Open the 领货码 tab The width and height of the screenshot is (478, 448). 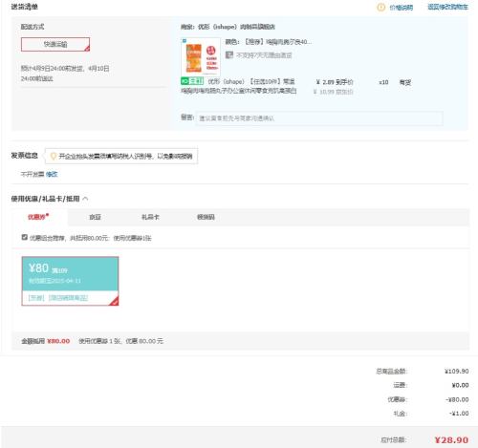pos(206,217)
